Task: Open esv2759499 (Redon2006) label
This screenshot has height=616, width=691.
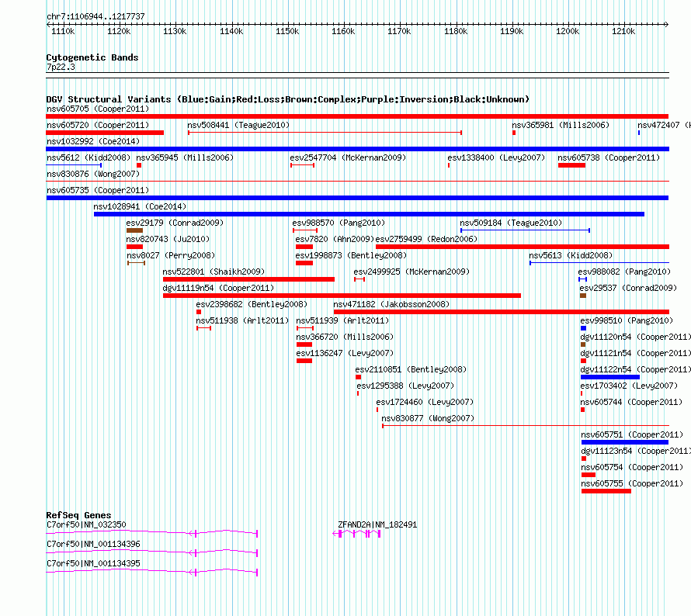Action: pos(426,239)
